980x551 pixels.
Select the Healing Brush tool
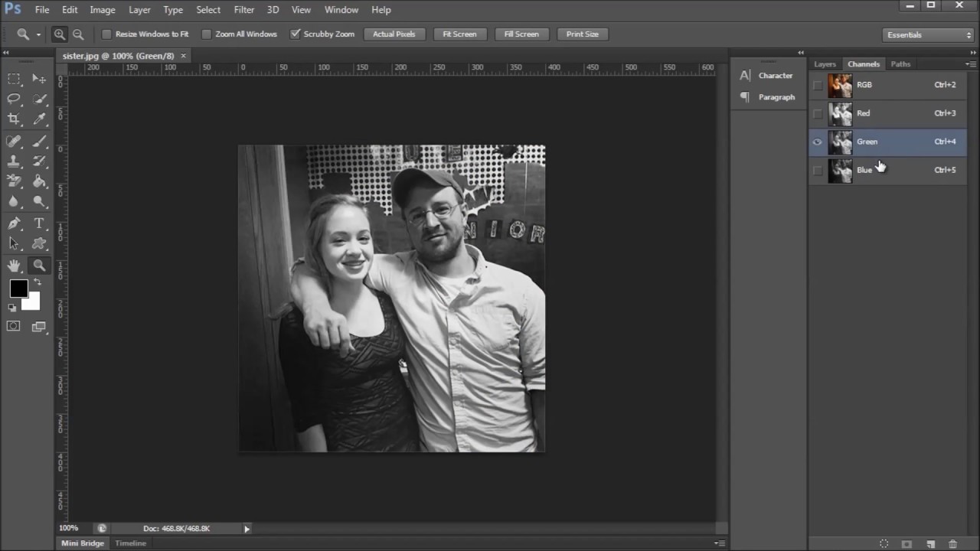[14, 142]
